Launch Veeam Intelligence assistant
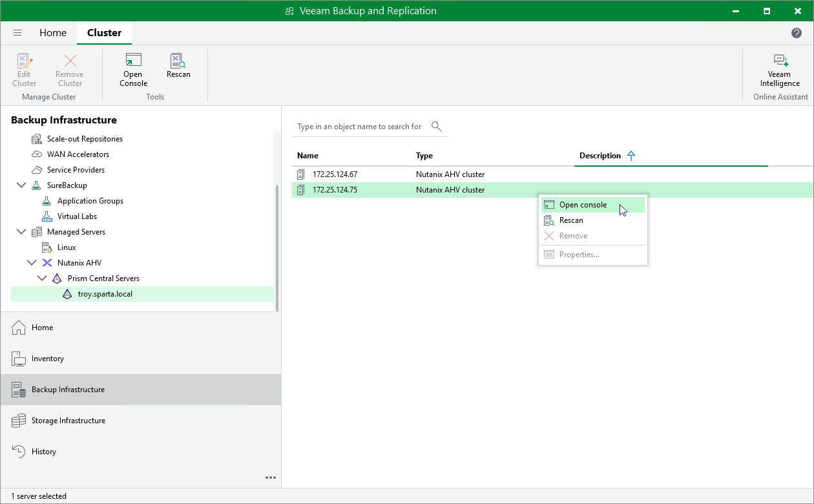The image size is (814, 504). [x=780, y=70]
